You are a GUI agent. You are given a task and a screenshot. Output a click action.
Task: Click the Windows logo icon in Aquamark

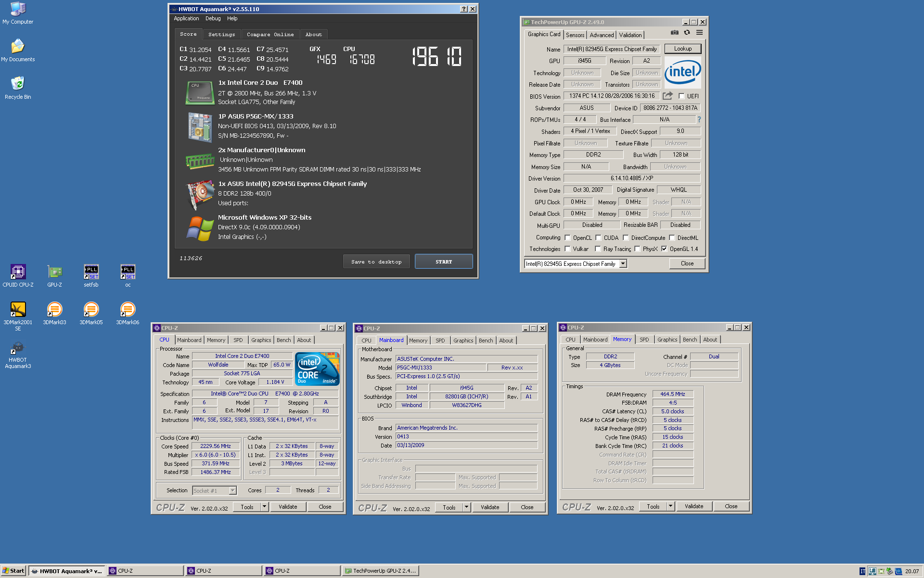pos(200,229)
